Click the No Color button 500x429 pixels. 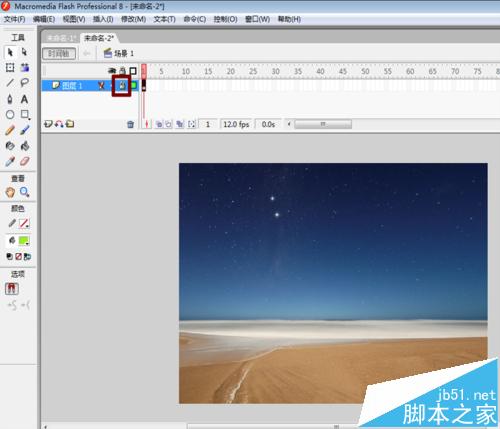(19, 256)
